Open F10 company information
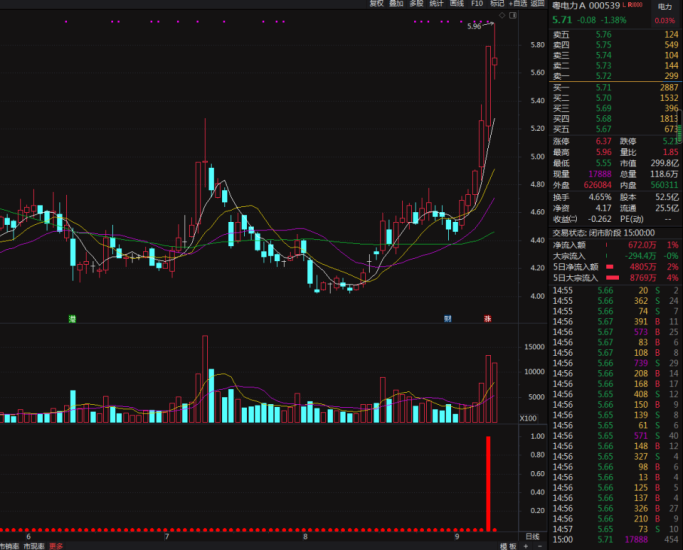Image resolution: width=683 pixels, height=550 pixels. 477,4
